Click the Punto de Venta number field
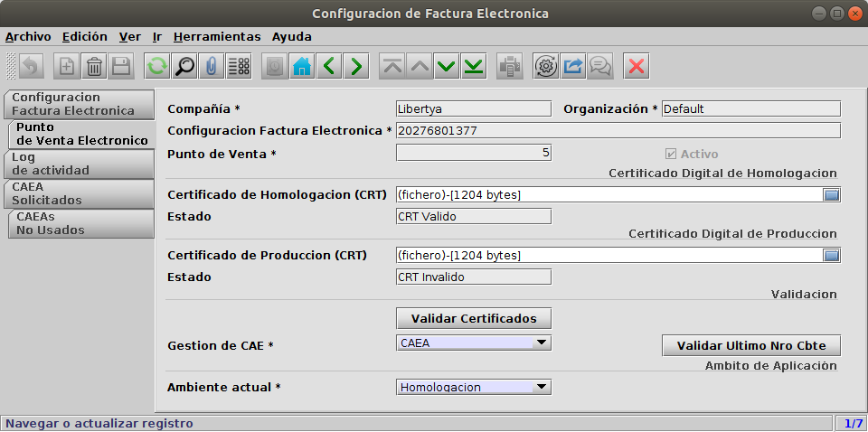The height and width of the screenshot is (432, 868). [x=474, y=153]
